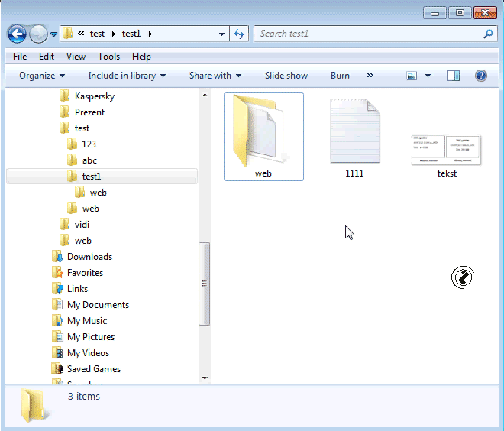Image resolution: width=504 pixels, height=431 pixels.
Task: Open help via the question mark icon
Action: 481,76
